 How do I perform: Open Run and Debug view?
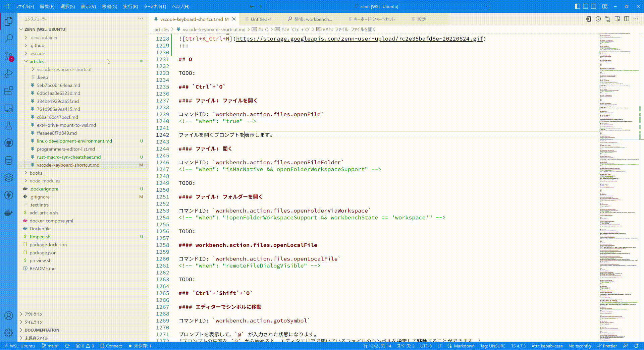click(9, 73)
